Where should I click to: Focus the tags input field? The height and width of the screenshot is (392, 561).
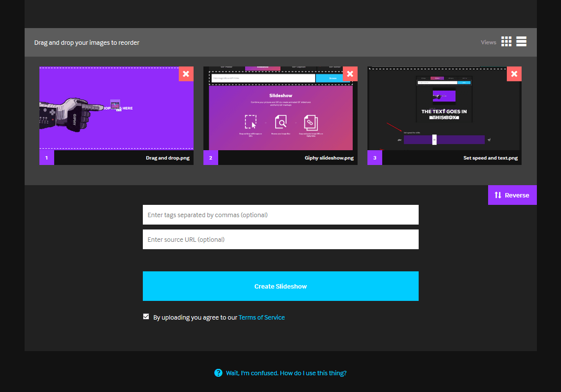(x=281, y=215)
